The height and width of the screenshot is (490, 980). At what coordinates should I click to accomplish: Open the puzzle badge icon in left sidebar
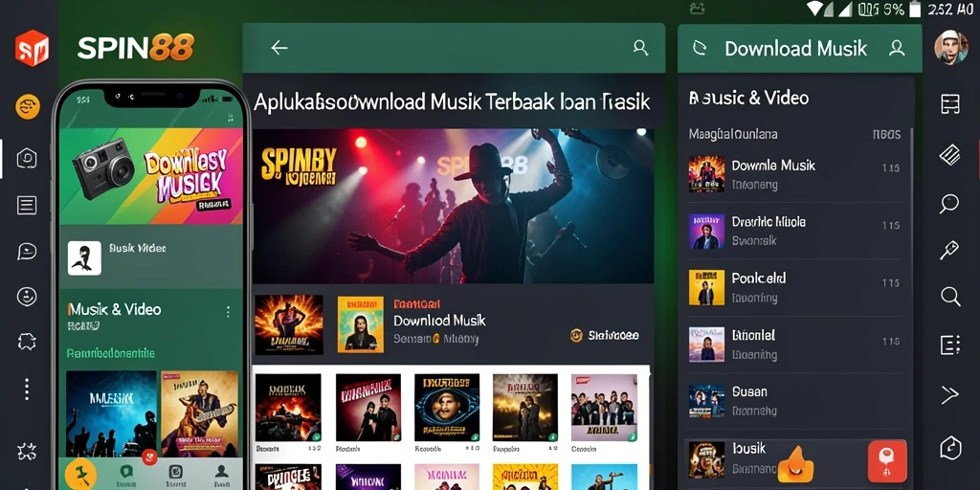(27, 342)
